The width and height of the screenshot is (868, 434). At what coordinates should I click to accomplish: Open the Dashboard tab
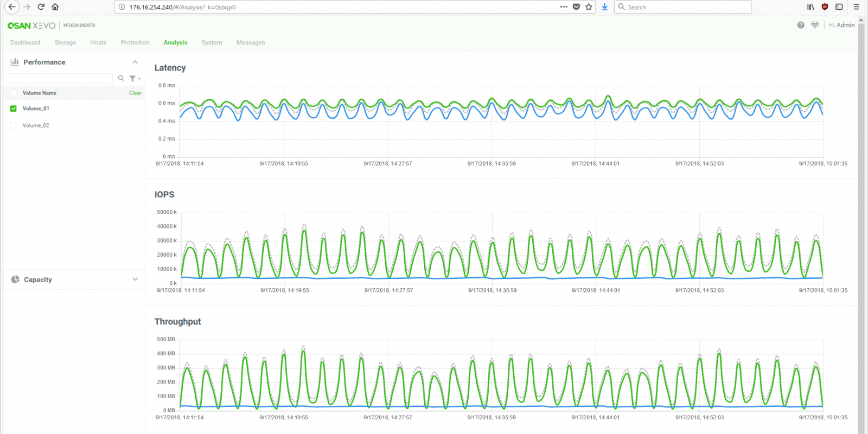point(25,42)
